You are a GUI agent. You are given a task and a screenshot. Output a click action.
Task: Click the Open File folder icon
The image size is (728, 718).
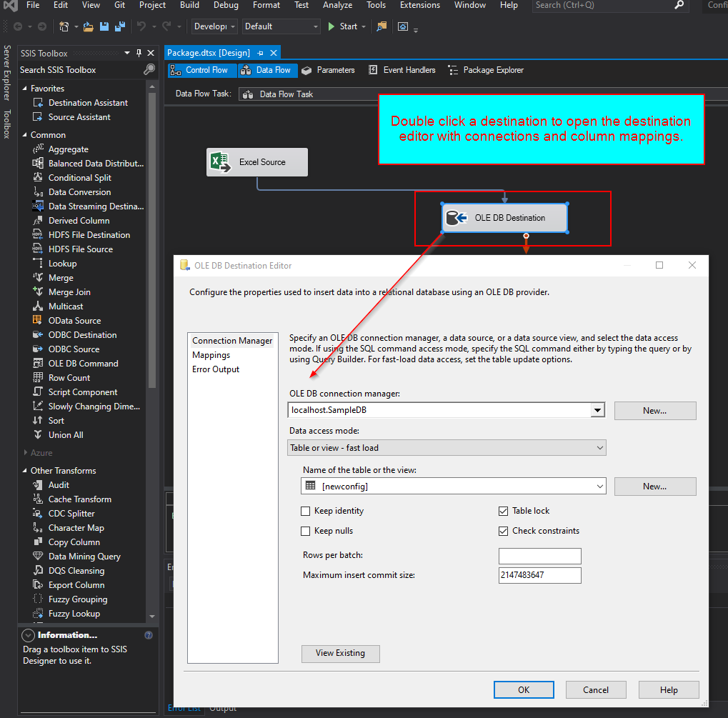click(88, 26)
